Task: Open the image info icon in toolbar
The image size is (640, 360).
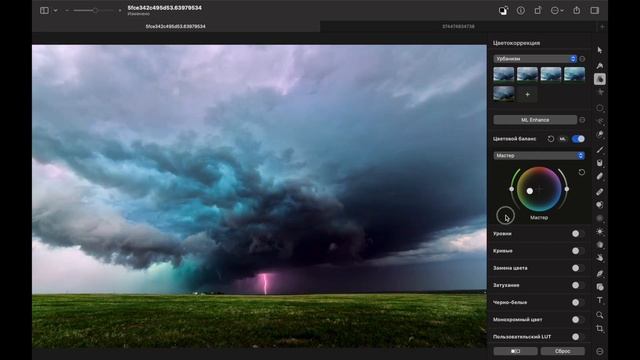Action: pos(521,11)
